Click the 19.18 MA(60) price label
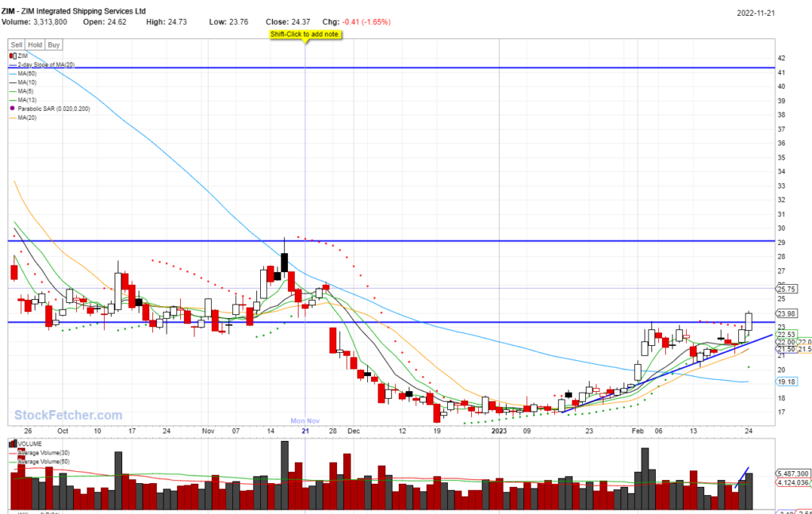 tap(787, 382)
